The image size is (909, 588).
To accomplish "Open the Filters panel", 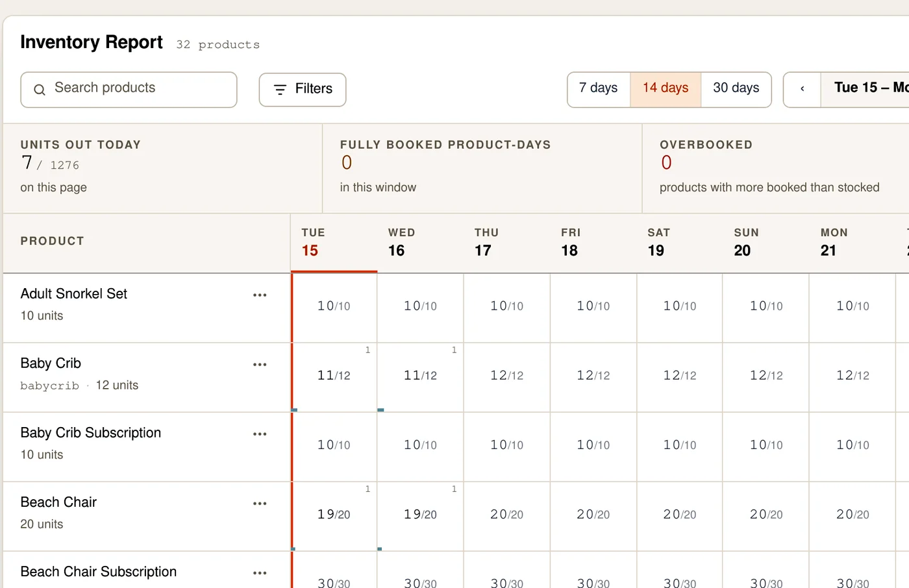I will click(303, 90).
